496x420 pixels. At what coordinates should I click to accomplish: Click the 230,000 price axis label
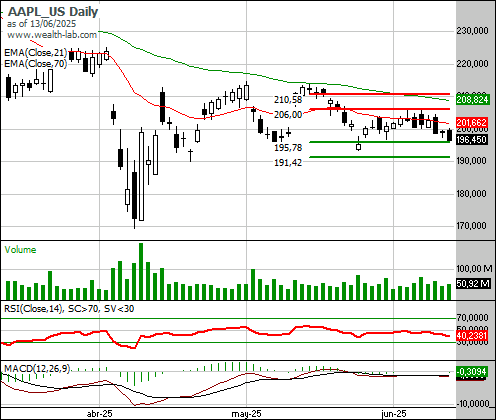click(472, 31)
